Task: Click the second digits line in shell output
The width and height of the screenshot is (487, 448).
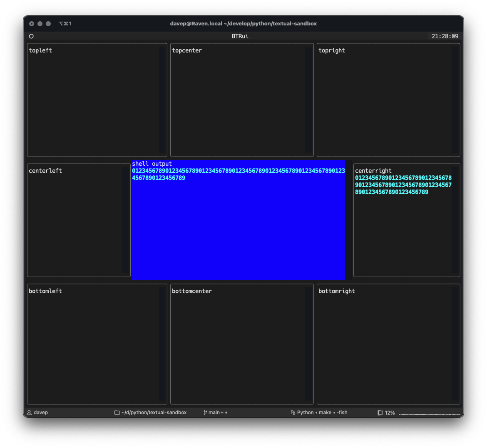Action: point(159,178)
